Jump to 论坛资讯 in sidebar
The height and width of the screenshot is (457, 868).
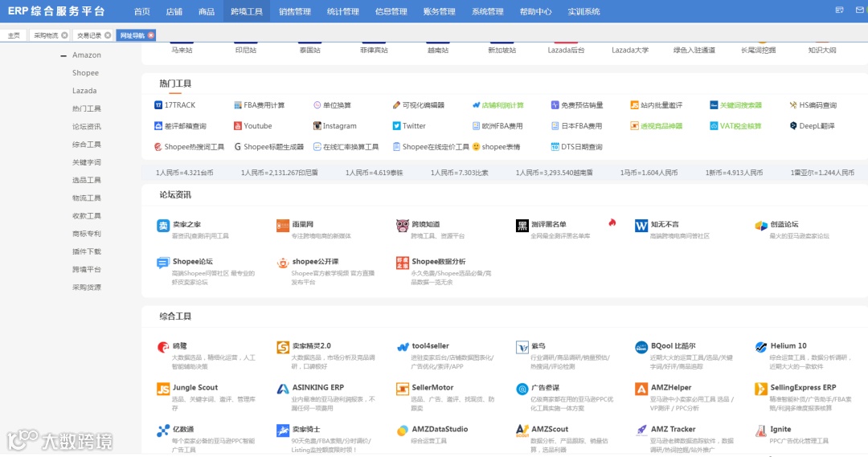click(87, 127)
